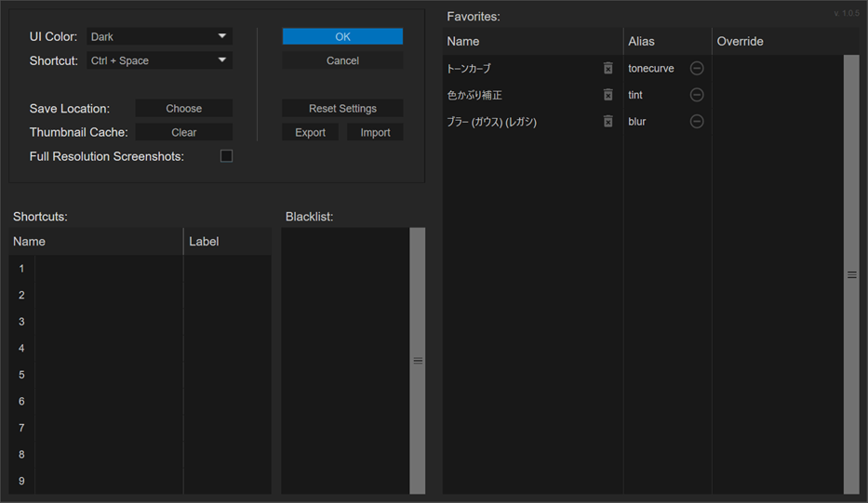Enable Full Resolution Screenshots checkbox

click(226, 156)
